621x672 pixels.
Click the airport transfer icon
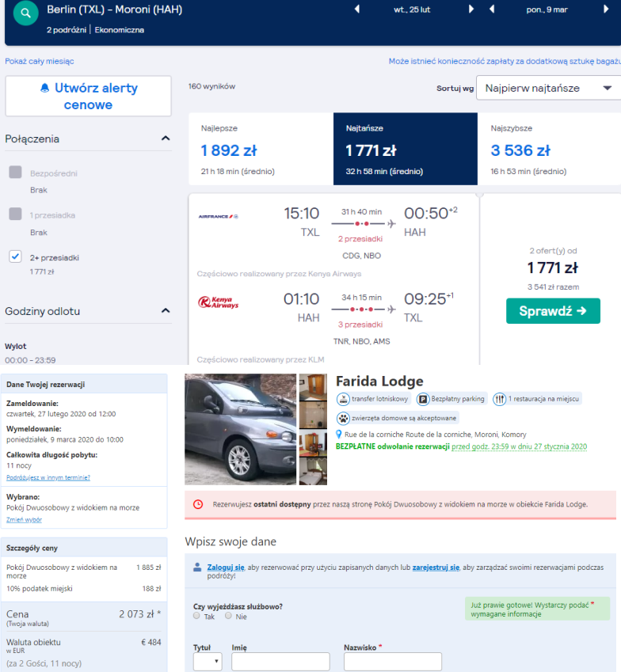point(343,399)
